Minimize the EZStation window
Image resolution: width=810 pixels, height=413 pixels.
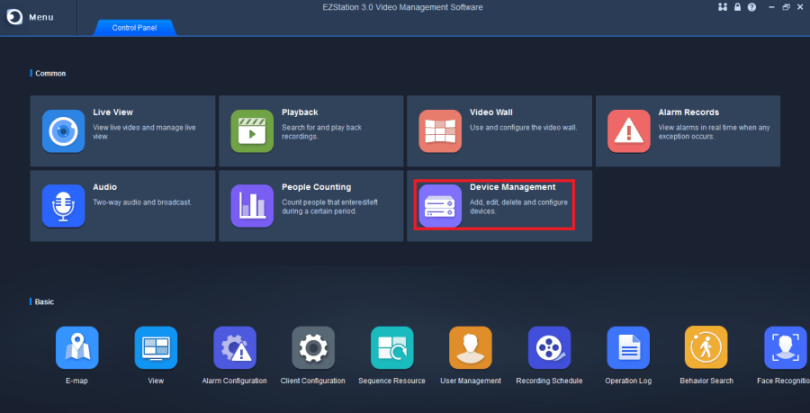772,7
